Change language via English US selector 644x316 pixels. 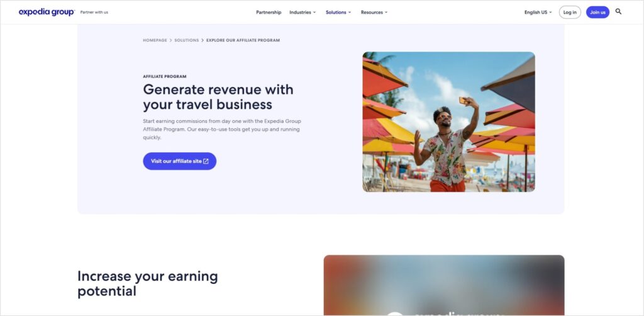click(x=538, y=13)
